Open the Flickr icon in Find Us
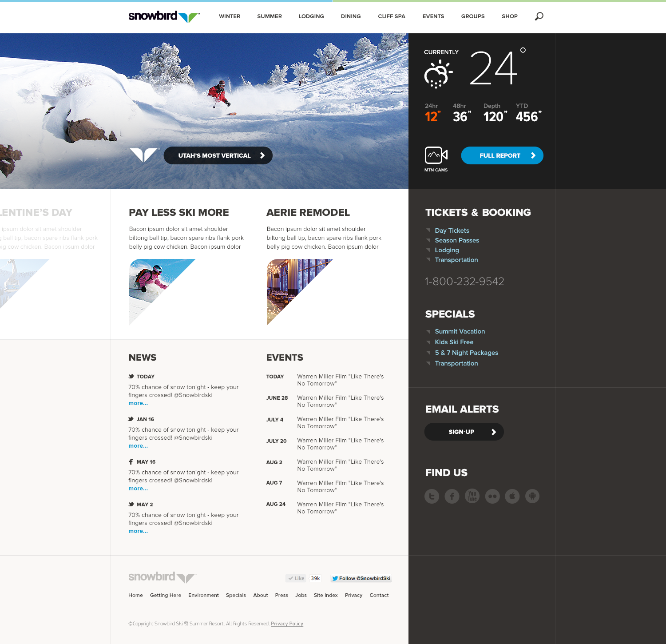The width and height of the screenshot is (666, 644). [x=492, y=496]
